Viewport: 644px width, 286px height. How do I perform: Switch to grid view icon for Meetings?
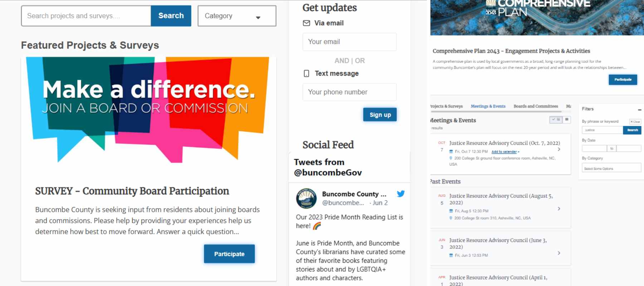(x=567, y=120)
